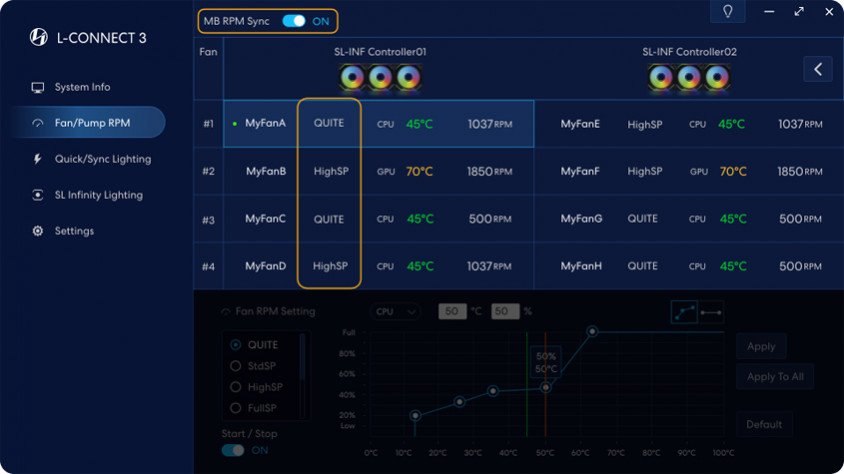Click the L-CONNECT 3 logo icon
The image size is (844, 474).
(x=38, y=38)
